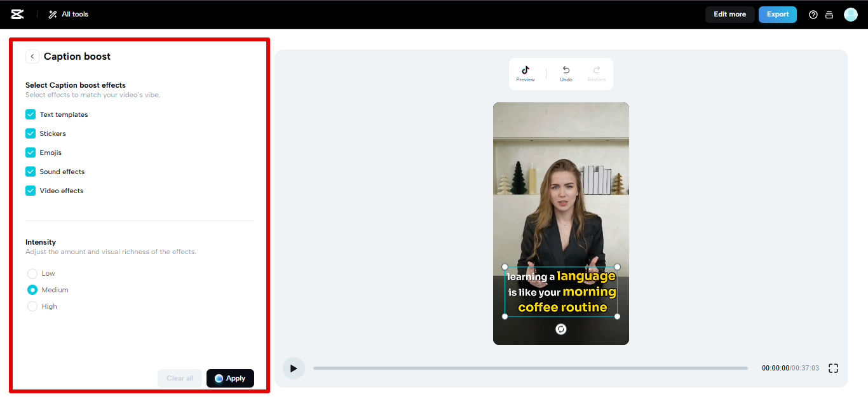The height and width of the screenshot is (406, 868).
Task: Open the feedback panel icon near the avatar
Action: [829, 14]
